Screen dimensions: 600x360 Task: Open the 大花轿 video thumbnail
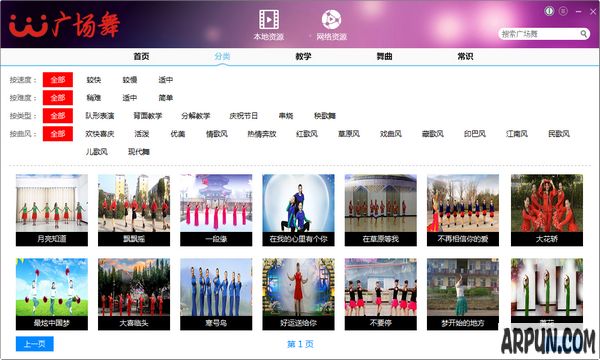(547, 210)
